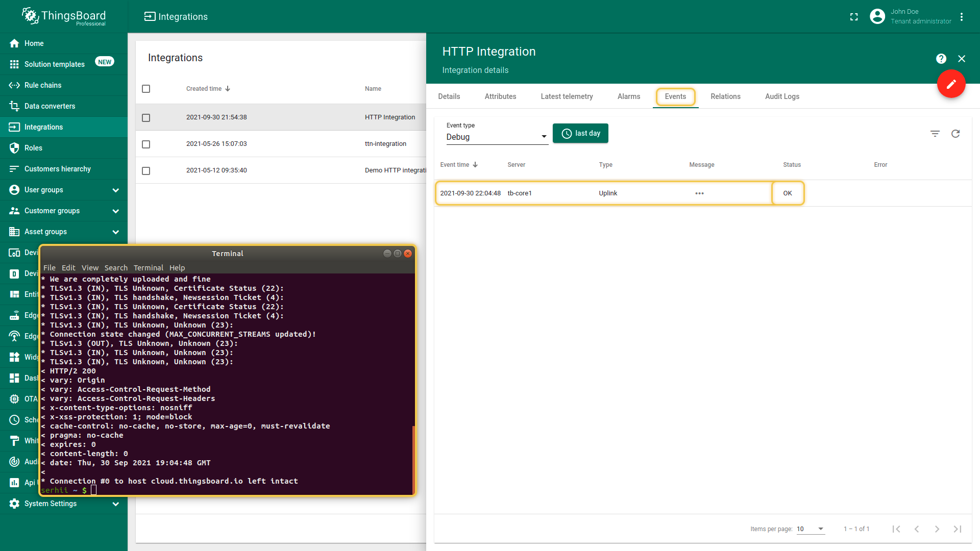The height and width of the screenshot is (551, 980).
Task: Click the refresh events icon
Action: coord(955,134)
